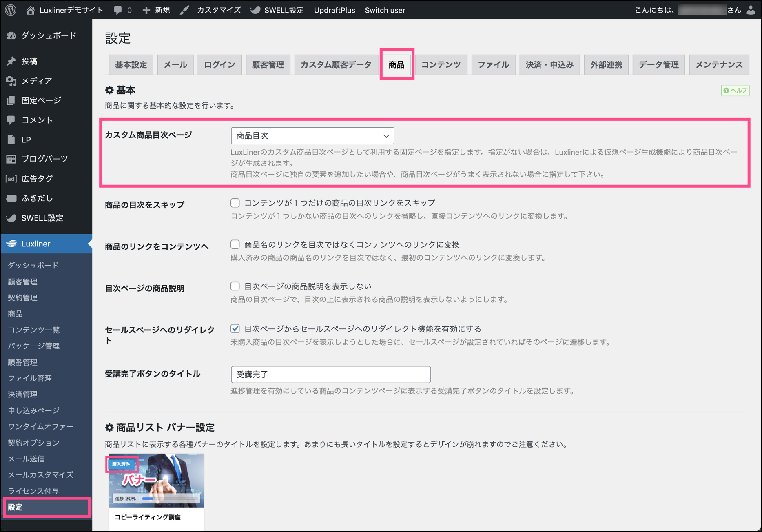
Task: Click the comments bubble icon in admin bar
Action: pyautogui.click(x=118, y=10)
